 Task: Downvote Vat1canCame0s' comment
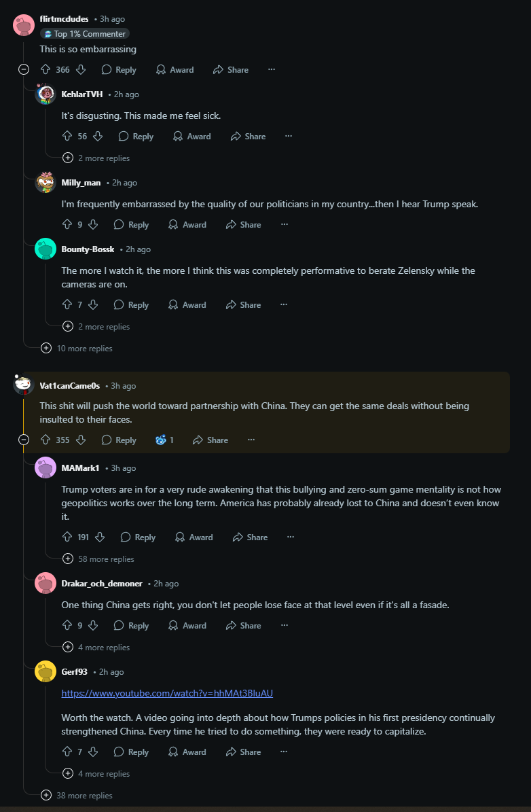click(81, 440)
